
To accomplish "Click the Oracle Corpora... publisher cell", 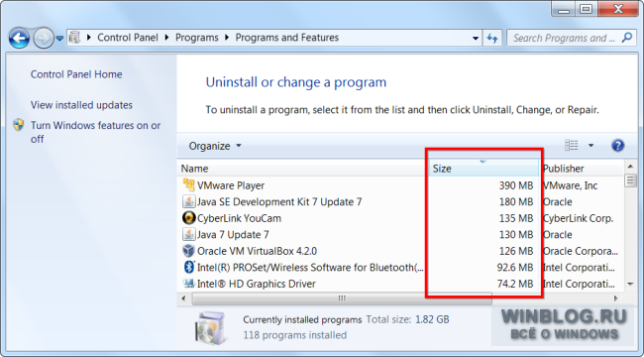I will (581, 251).
